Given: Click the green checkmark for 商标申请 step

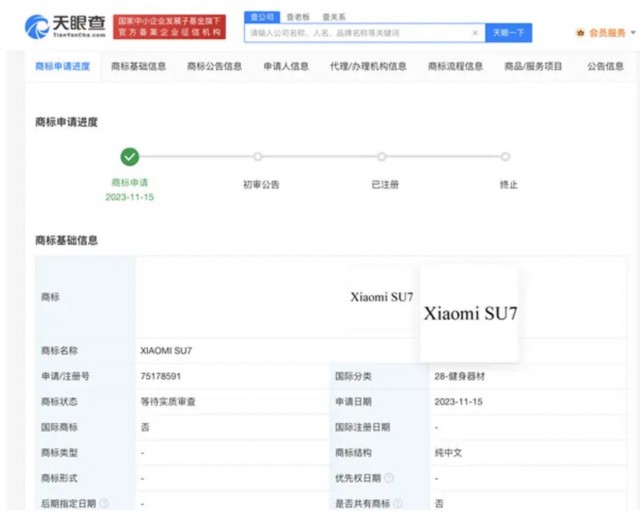Looking at the screenshot, I should 130,157.
